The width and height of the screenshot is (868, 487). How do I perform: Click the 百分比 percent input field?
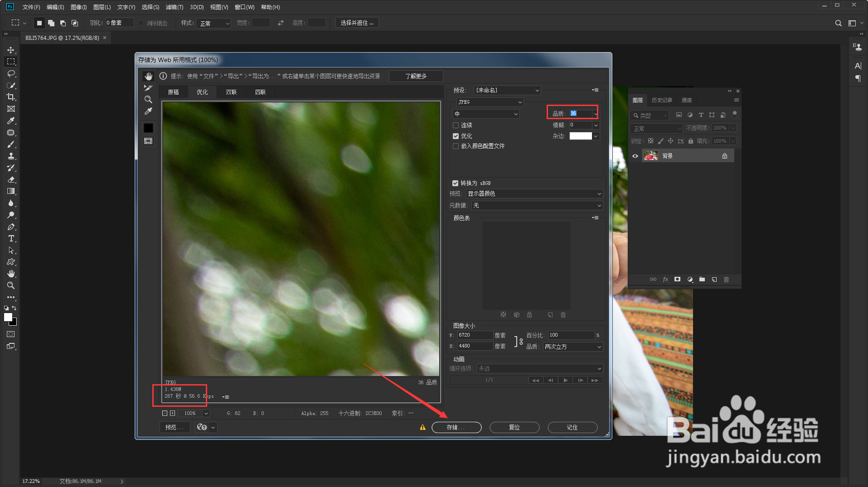(x=571, y=335)
